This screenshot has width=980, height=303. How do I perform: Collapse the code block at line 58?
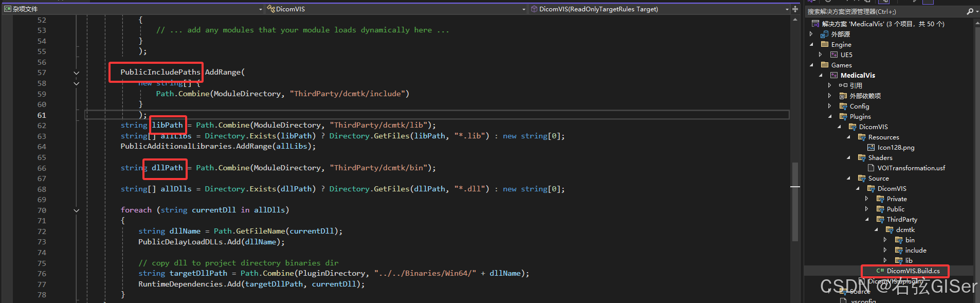coord(76,83)
